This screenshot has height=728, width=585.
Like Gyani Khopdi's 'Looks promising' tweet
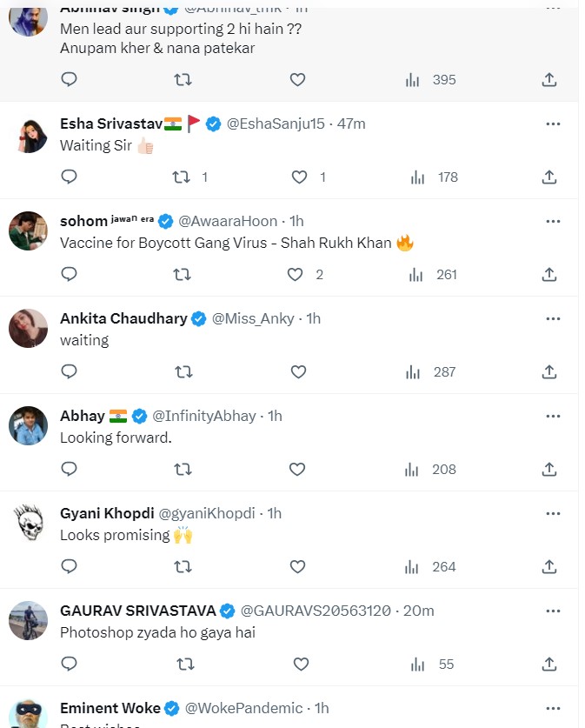(x=298, y=566)
